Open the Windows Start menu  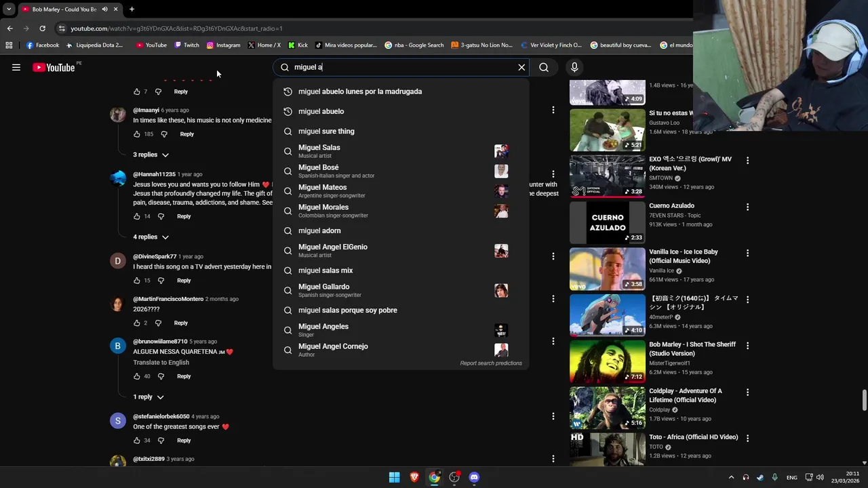click(394, 477)
